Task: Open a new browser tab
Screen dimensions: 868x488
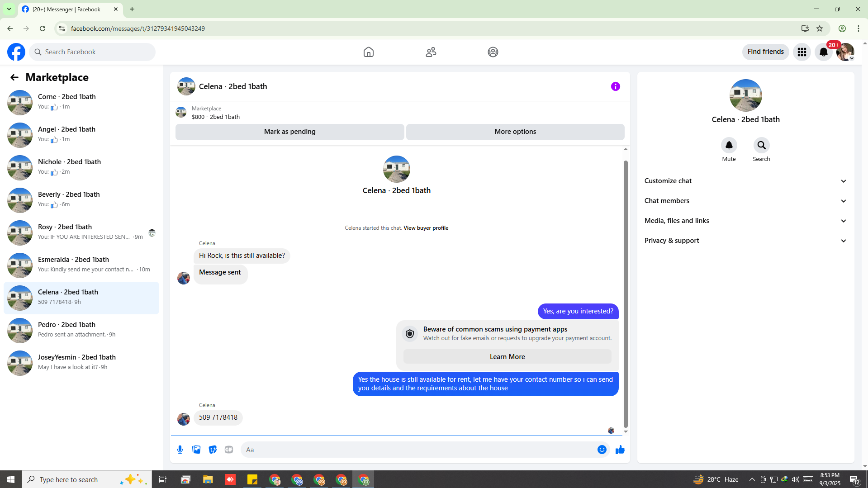Action: pos(132,9)
